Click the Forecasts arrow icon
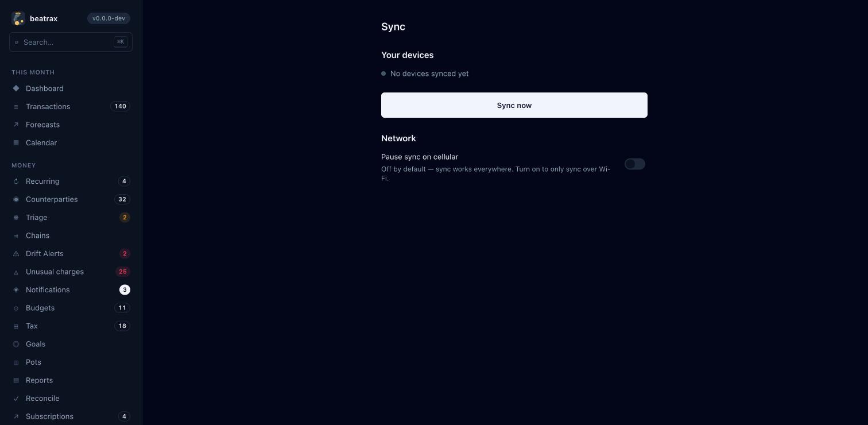This screenshot has width=868, height=425. coord(16,125)
